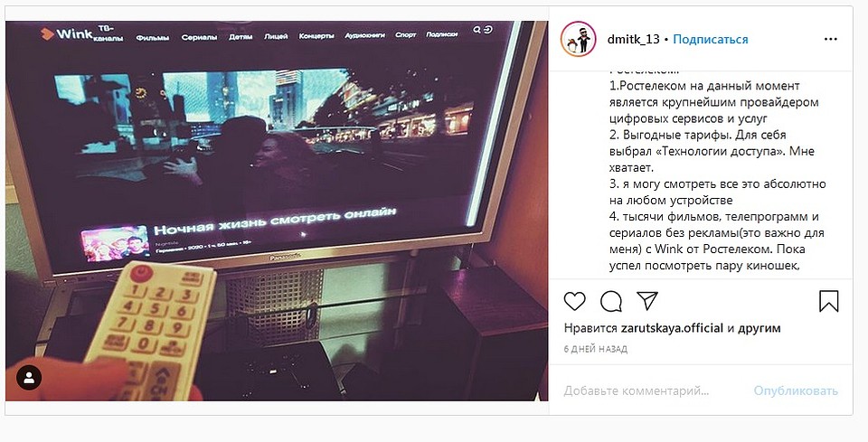The image size is (868, 442).
Task: Click the Wink logo in photo
Action: pyautogui.click(x=66, y=33)
